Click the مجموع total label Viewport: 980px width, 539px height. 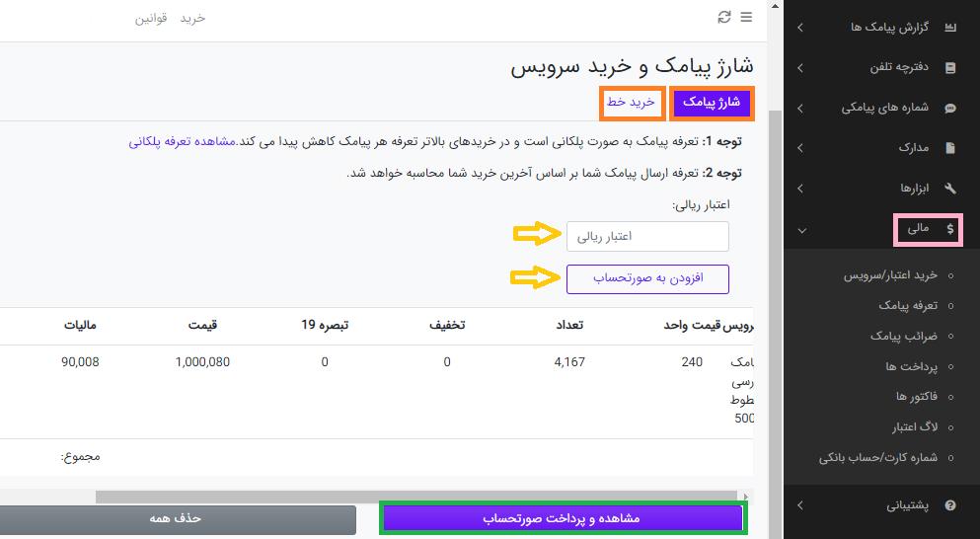coord(80,457)
